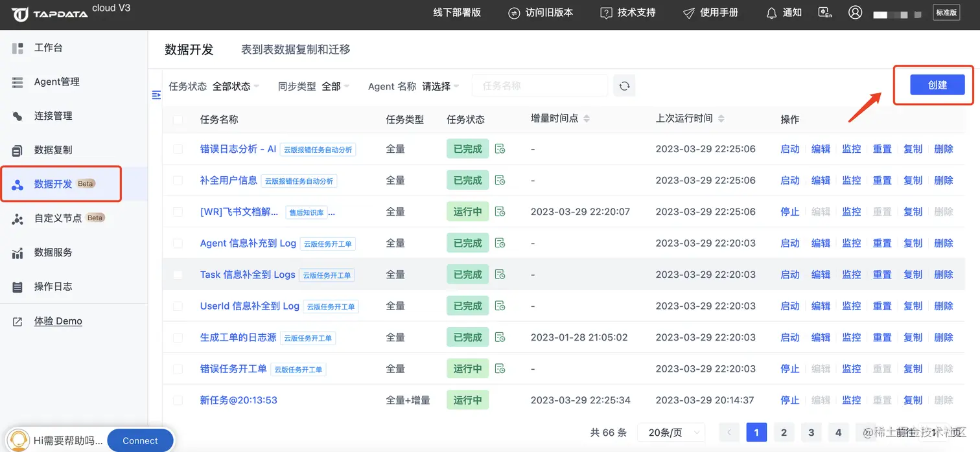980x452 pixels.
Task: Click the notification bell icon
Action: [771, 13]
